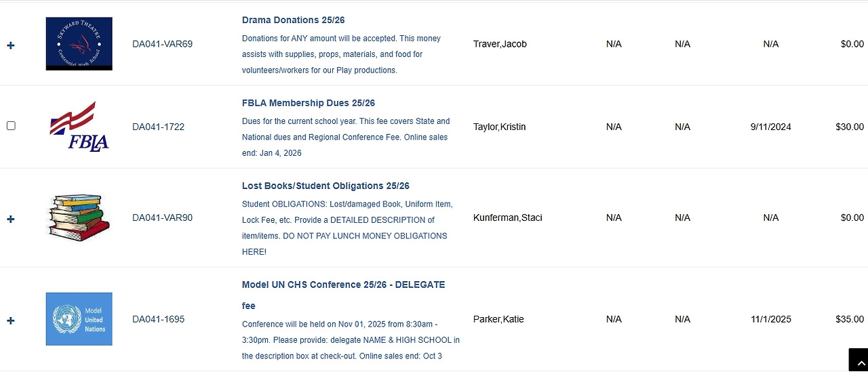This screenshot has width=868, height=376.
Task: Select item code DA041-1695
Action: click(158, 319)
